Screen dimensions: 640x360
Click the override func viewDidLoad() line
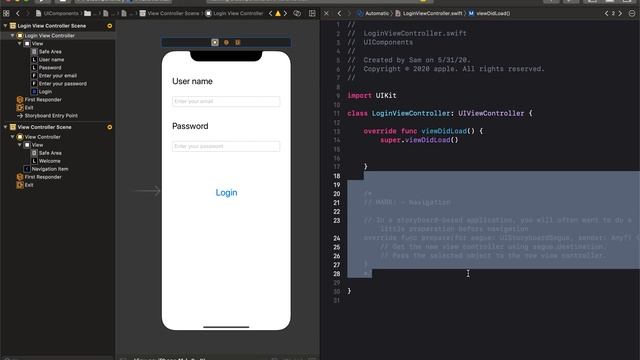pyautogui.click(x=423, y=131)
